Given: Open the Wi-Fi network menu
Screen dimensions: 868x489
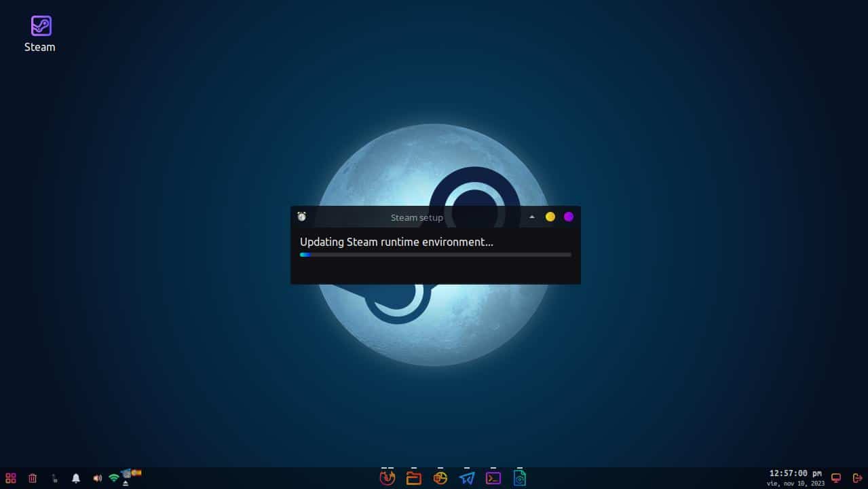Looking at the screenshot, I should (114, 479).
